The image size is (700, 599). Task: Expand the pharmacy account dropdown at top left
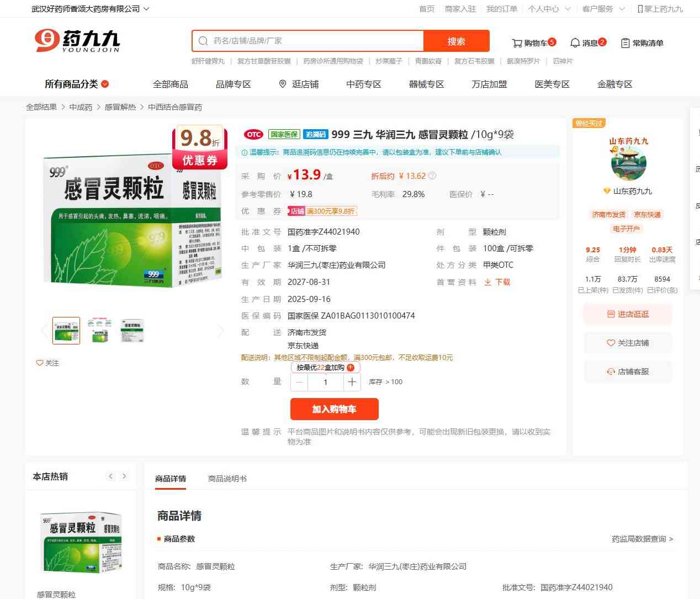(146, 9)
